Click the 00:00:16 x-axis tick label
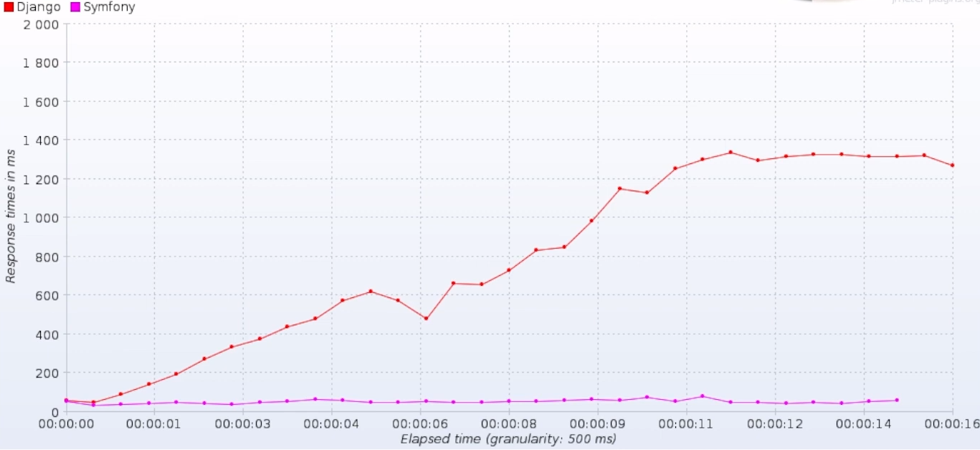 click(951, 423)
